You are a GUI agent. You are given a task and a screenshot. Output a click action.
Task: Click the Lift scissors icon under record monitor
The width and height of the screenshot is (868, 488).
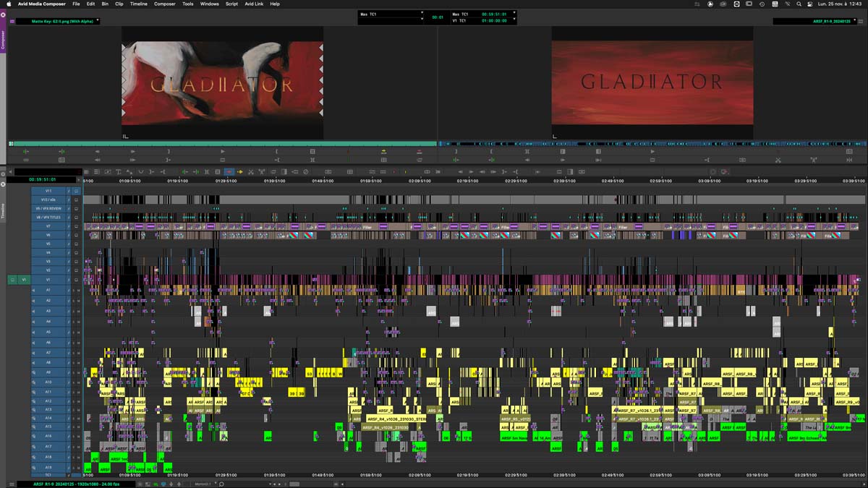click(x=778, y=160)
